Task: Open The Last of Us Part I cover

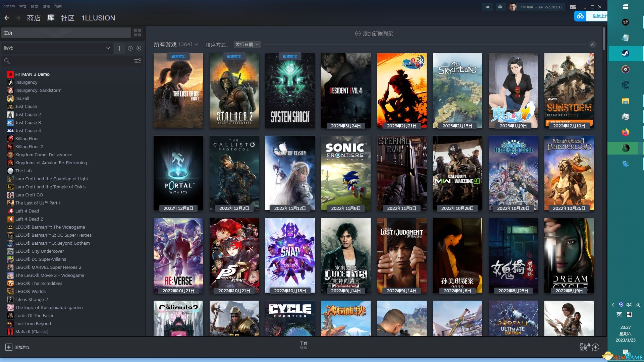Action: click(x=178, y=90)
